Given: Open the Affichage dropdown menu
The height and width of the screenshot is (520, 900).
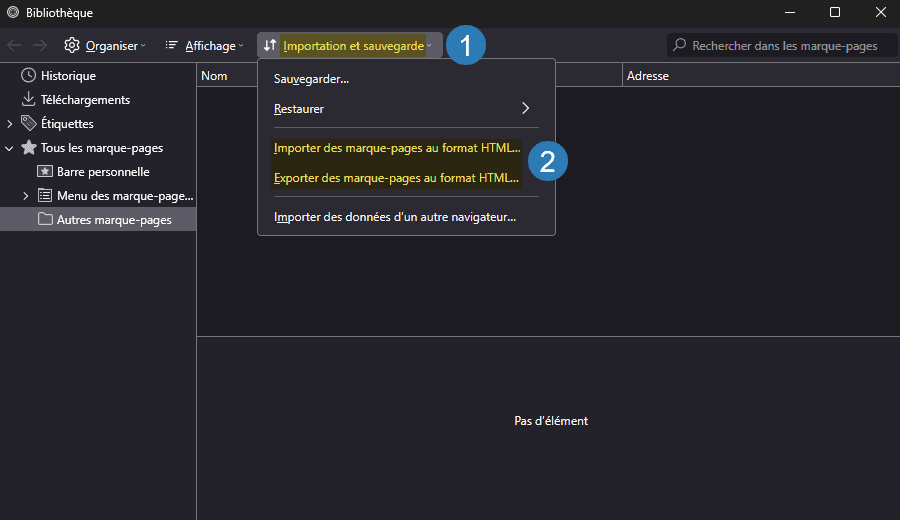Looking at the screenshot, I should tap(205, 45).
